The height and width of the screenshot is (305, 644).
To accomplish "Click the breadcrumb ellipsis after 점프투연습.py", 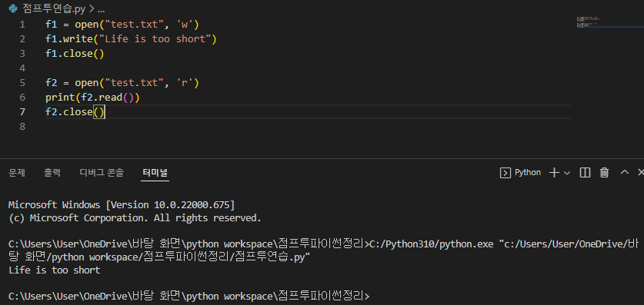I will (x=101, y=9).
